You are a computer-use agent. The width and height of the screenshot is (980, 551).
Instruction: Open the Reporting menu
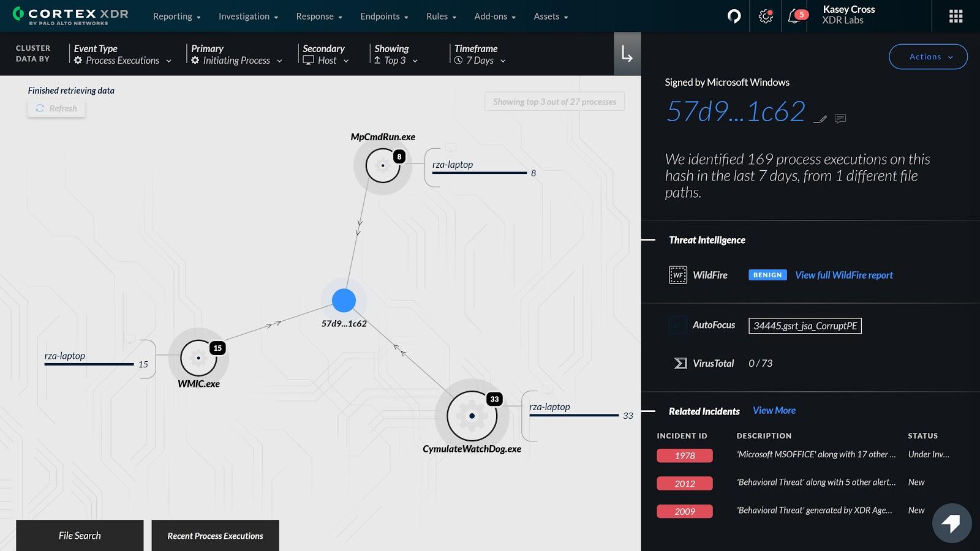coord(177,17)
